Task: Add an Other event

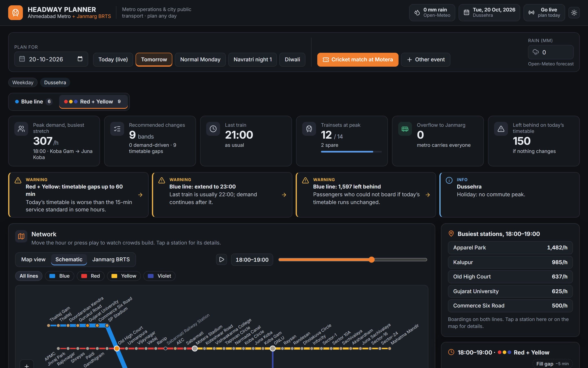Action: click(x=426, y=60)
